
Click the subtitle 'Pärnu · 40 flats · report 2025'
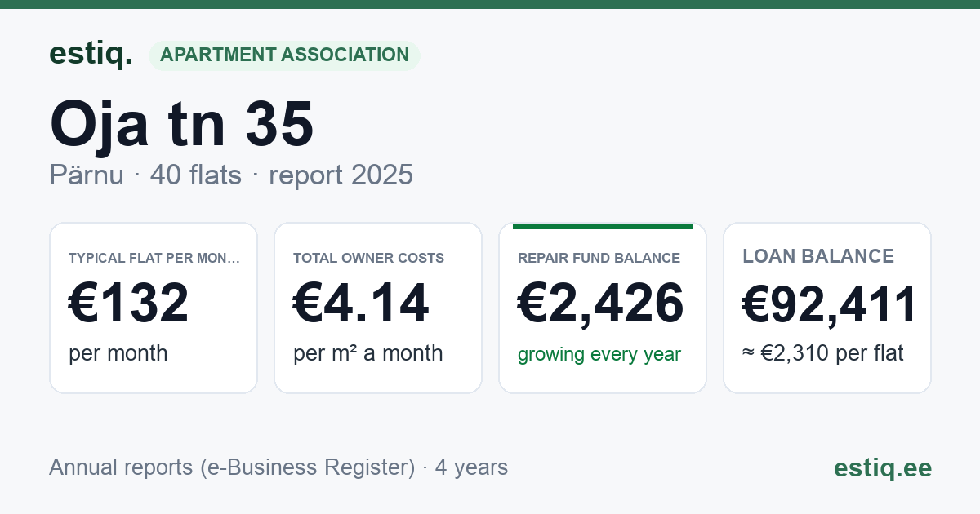click(x=231, y=175)
